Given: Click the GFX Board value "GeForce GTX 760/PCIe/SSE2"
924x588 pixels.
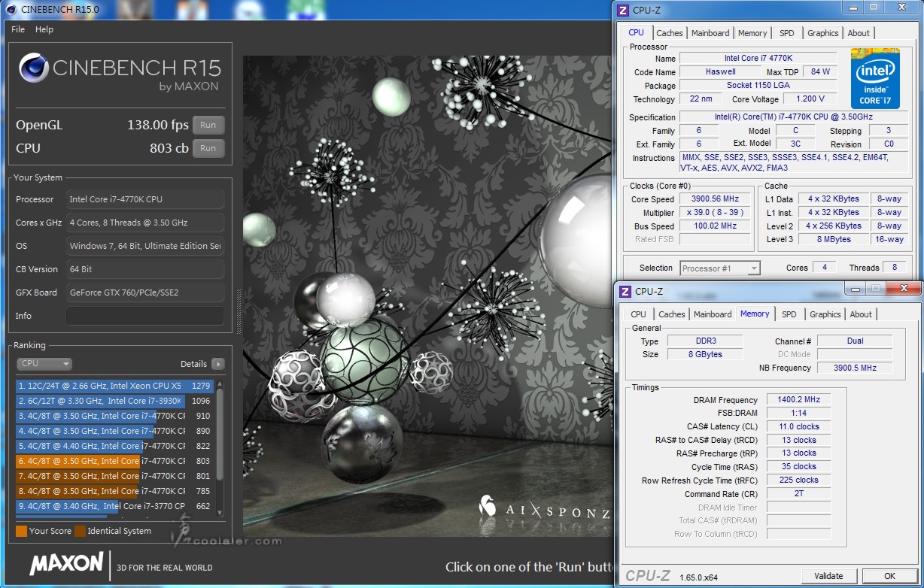Looking at the screenshot, I should pos(145,292).
